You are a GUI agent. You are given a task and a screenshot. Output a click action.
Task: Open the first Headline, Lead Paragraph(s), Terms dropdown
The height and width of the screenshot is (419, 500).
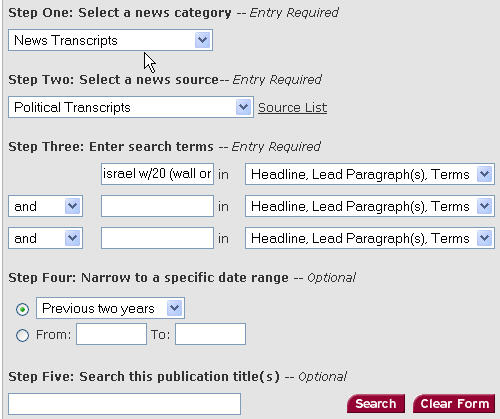point(370,174)
